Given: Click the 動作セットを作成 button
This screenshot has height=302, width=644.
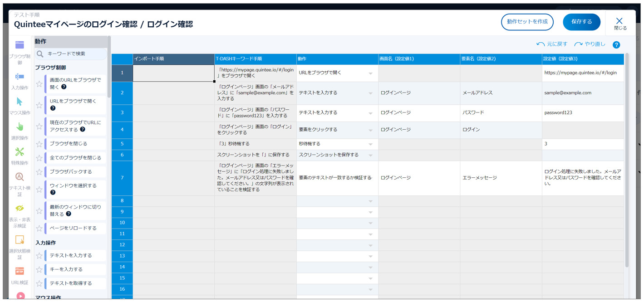Looking at the screenshot, I should click(x=527, y=22).
